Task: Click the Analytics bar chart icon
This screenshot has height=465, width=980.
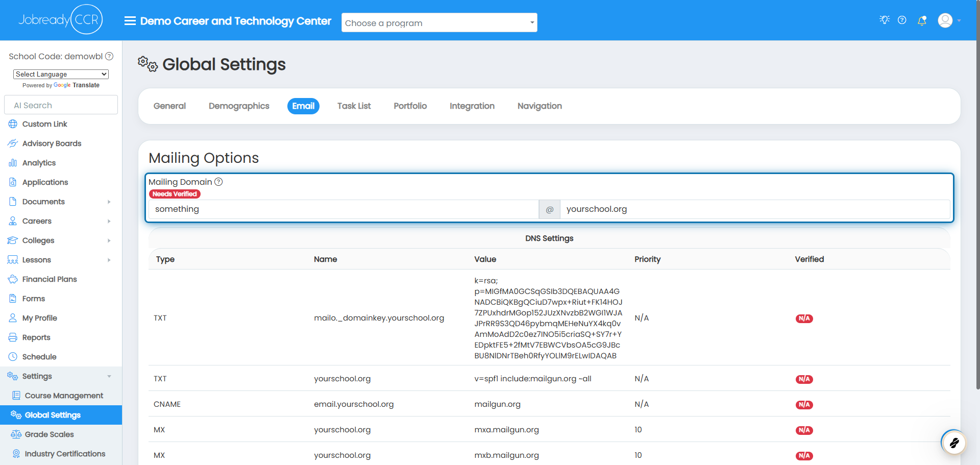Action: pos(13,163)
